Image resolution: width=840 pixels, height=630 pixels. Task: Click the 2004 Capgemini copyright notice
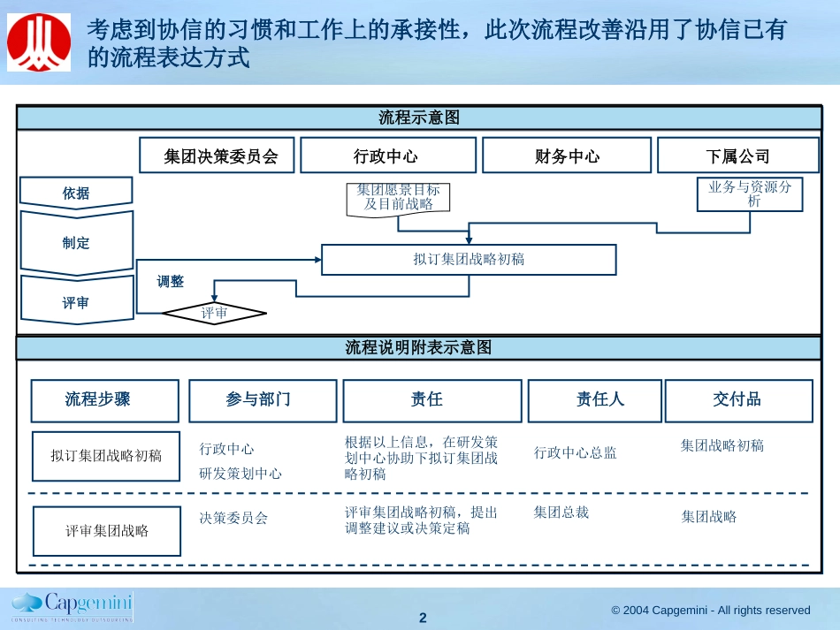click(x=710, y=611)
